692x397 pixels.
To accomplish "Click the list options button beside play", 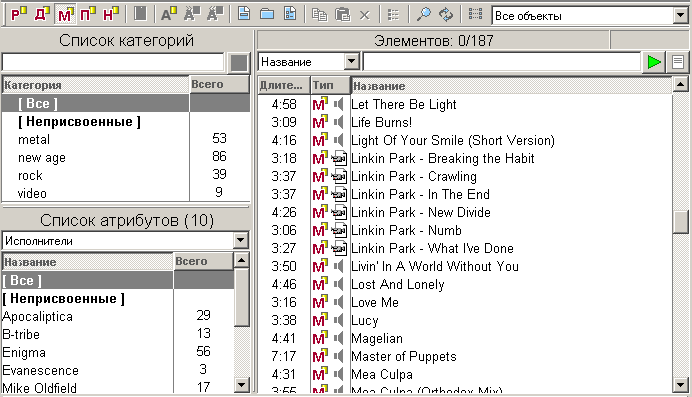I will [678, 62].
